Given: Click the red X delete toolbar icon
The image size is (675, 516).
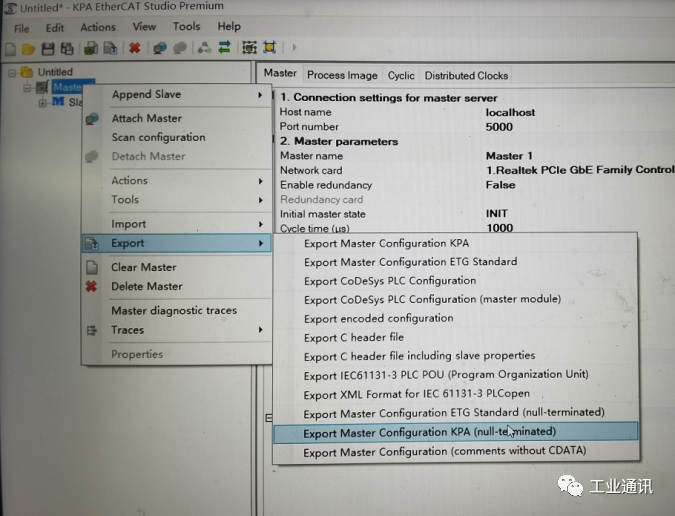Looking at the screenshot, I should [135, 48].
